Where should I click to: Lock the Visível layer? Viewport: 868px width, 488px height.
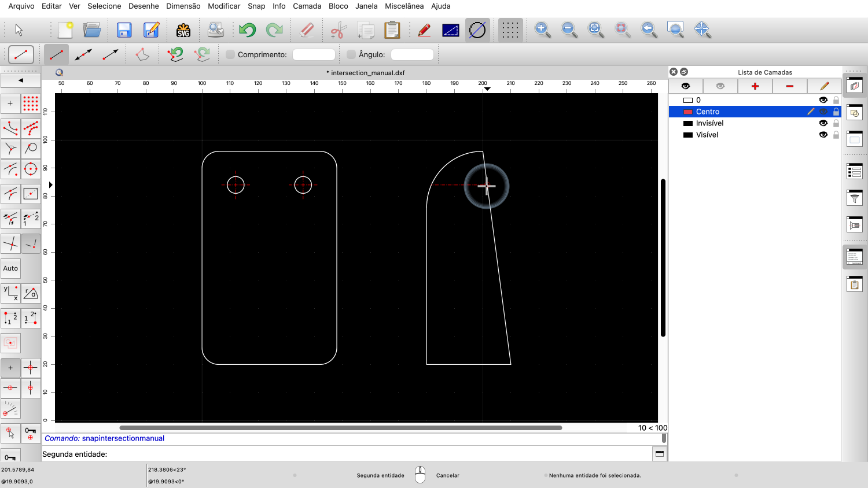[836, 135]
